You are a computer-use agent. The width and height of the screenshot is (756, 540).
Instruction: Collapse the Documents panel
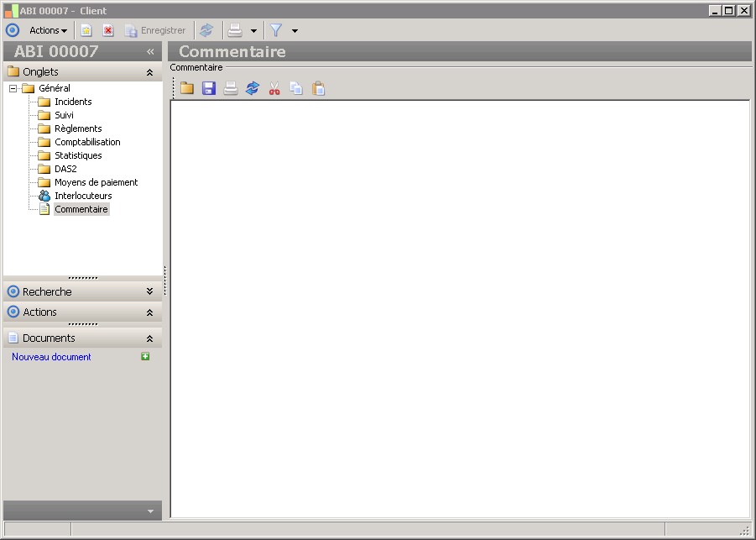[149, 338]
